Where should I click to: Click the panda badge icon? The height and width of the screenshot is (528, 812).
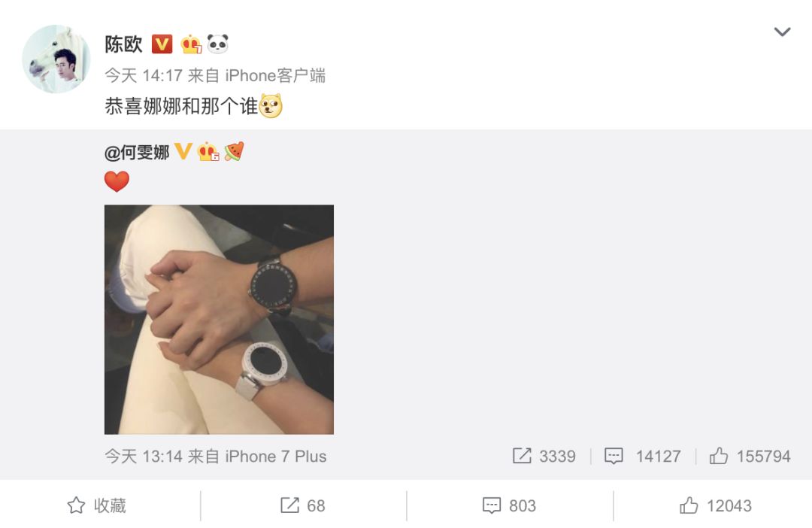[217, 44]
